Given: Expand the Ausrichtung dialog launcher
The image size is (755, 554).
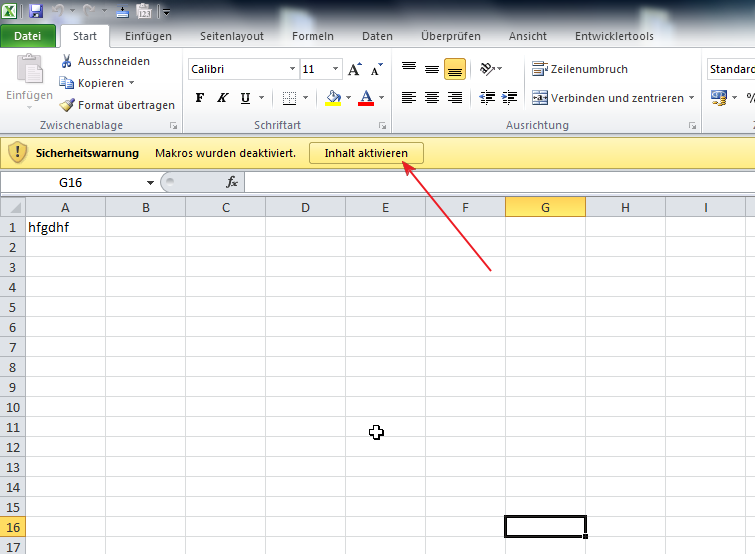Looking at the screenshot, I should point(692,126).
